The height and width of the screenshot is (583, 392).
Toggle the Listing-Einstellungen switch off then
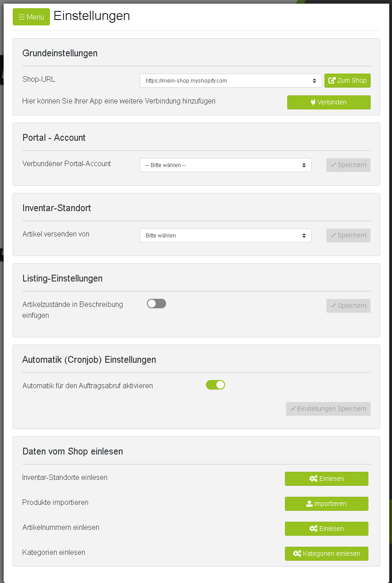click(x=157, y=303)
